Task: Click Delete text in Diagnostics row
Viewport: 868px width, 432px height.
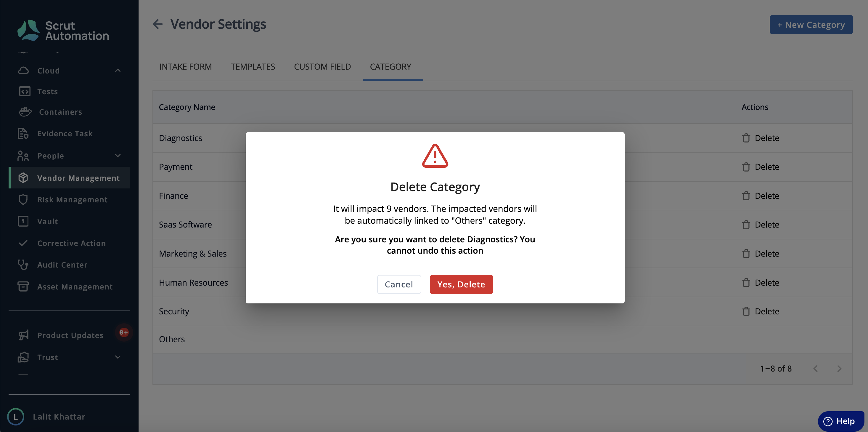Action: tap(766, 138)
